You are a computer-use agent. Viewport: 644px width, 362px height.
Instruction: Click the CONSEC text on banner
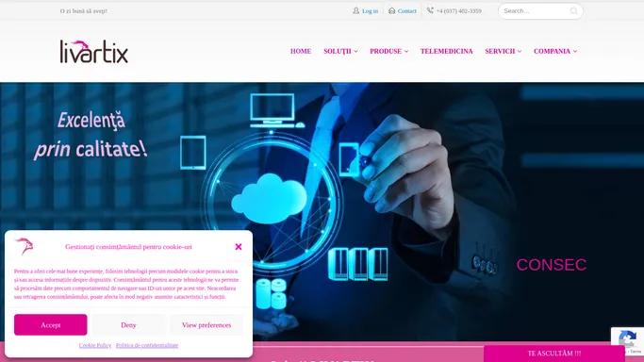click(552, 265)
